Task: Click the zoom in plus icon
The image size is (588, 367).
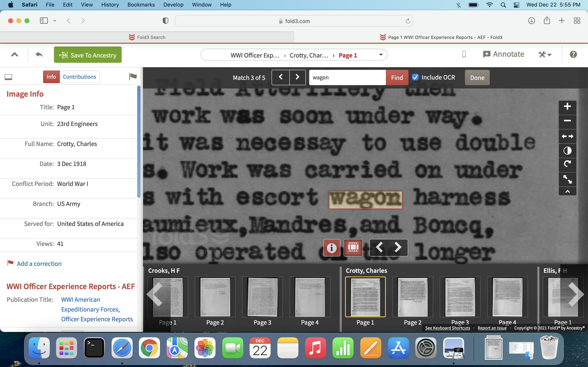Action: click(567, 106)
